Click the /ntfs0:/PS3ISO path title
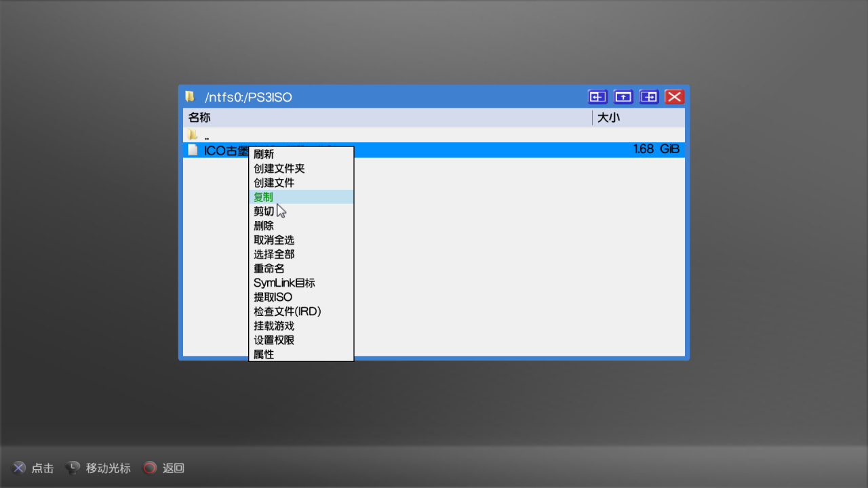The width and height of the screenshot is (868, 488). pyautogui.click(x=248, y=98)
